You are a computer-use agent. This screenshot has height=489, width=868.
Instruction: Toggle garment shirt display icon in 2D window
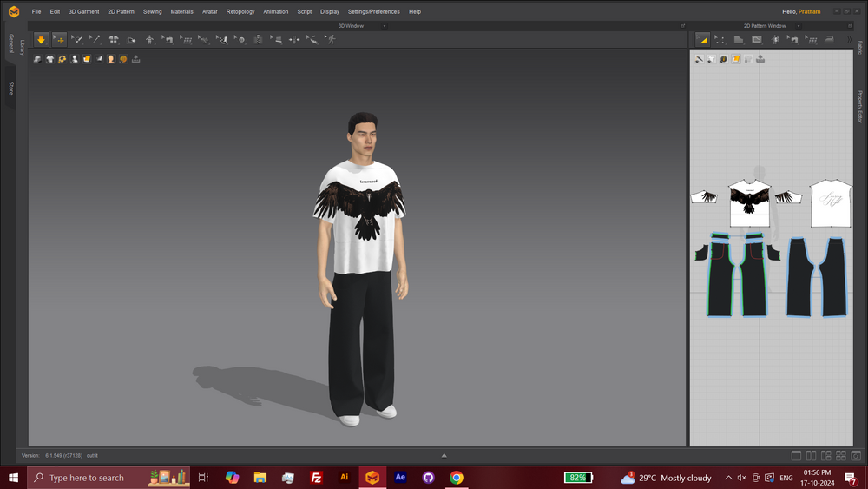coord(711,59)
